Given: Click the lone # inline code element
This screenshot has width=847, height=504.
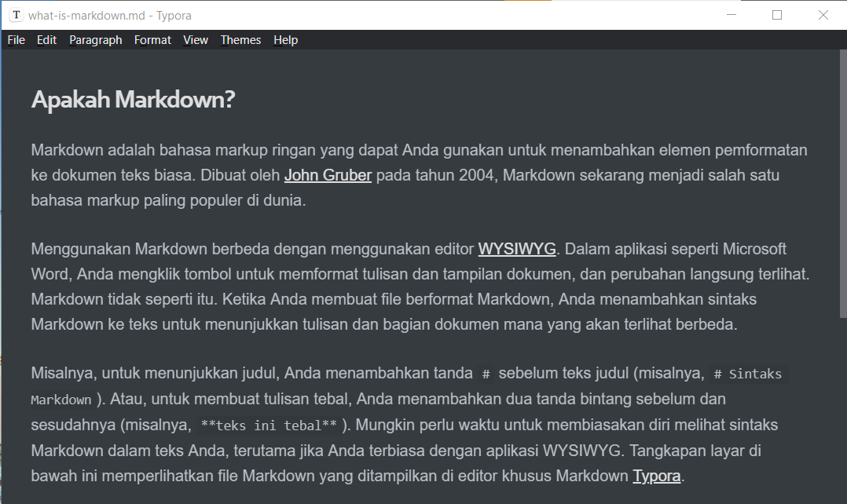Looking at the screenshot, I should (486, 374).
